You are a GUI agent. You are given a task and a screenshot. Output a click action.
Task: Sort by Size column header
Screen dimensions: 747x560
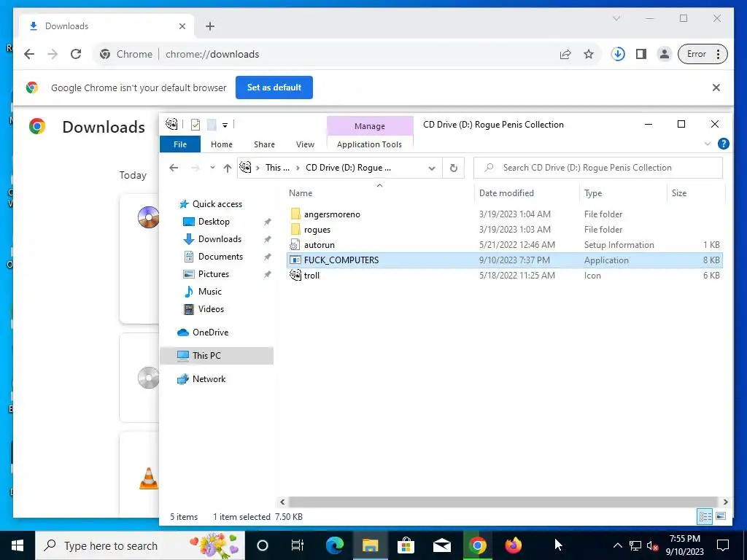click(695, 192)
